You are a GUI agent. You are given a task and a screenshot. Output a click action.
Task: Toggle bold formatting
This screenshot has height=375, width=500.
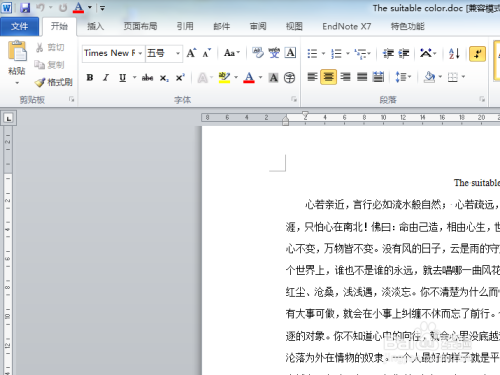[x=90, y=78]
